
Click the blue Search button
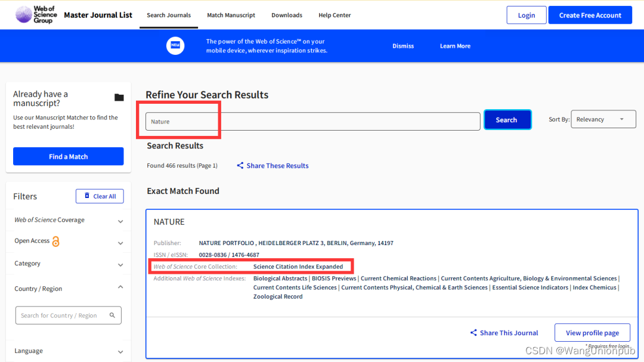click(507, 119)
